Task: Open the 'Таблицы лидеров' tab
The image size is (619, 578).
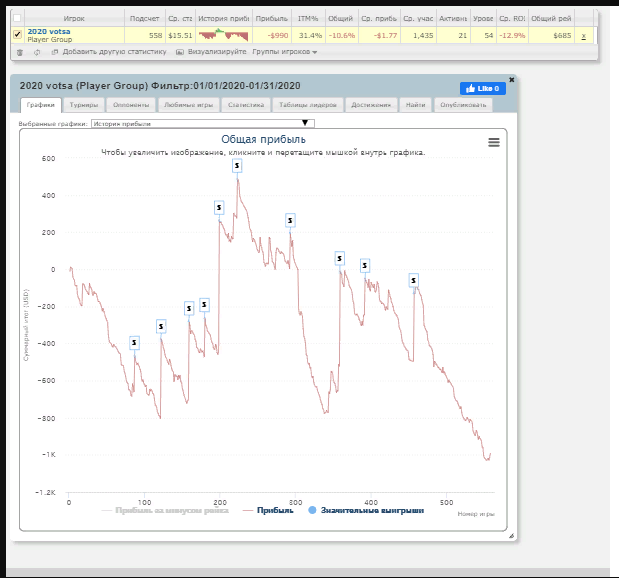Action: tap(308, 105)
